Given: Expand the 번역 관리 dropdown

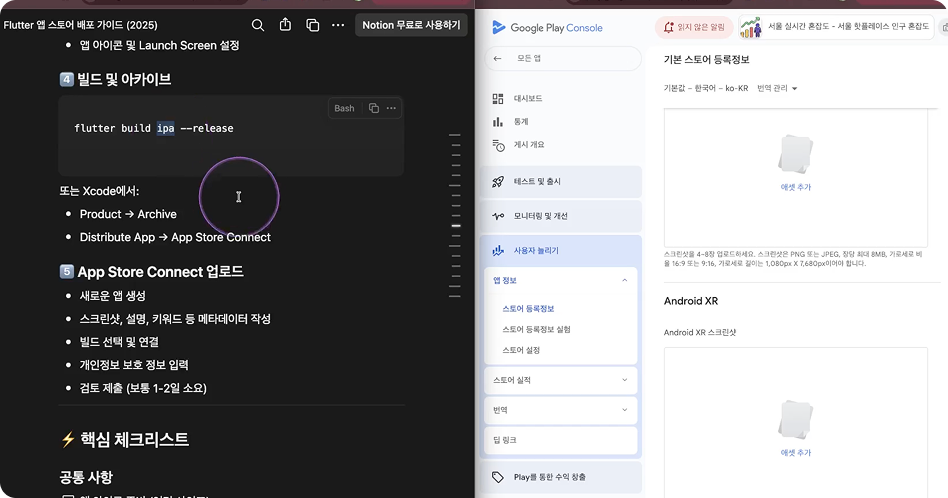Looking at the screenshot, I should (x=777, y=89).
